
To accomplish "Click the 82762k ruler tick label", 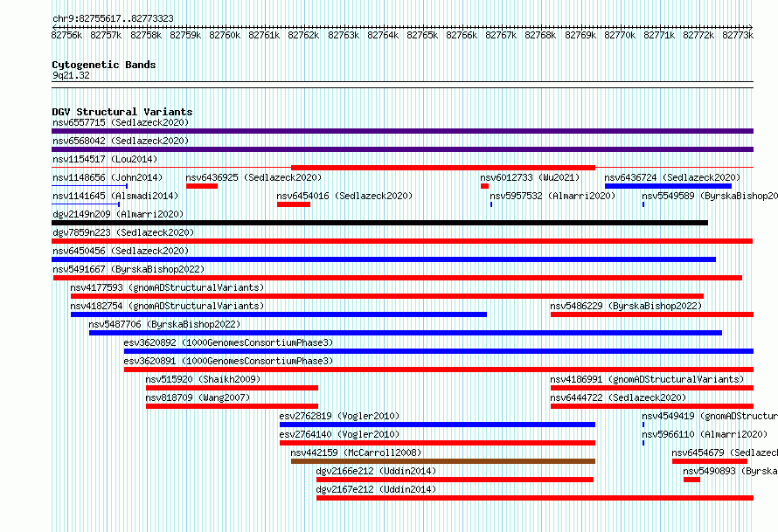I will click(303, 35).
